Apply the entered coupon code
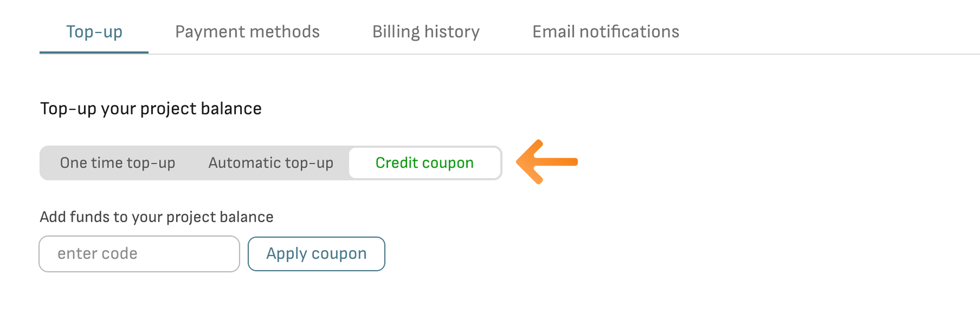The height and width of the screenshot is (314, 980). [316, 254]
